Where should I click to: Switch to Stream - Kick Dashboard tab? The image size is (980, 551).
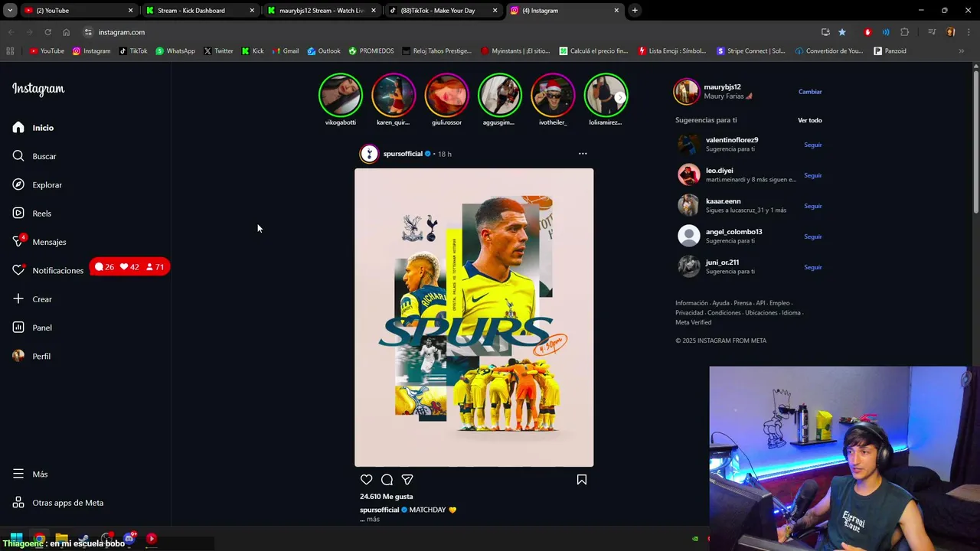click(201, 11)
